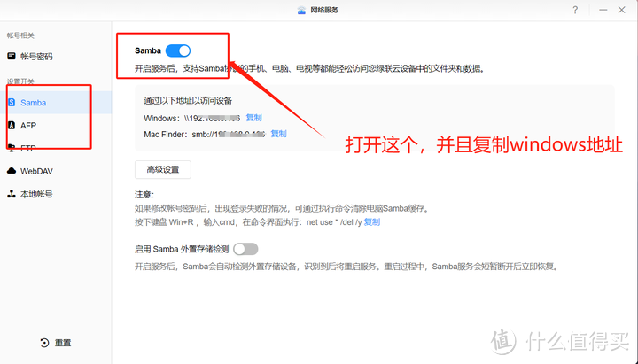Open the 帐号密码 sidebar item
The height and width of the screenshot is (364, 638).
pos(56,57)
